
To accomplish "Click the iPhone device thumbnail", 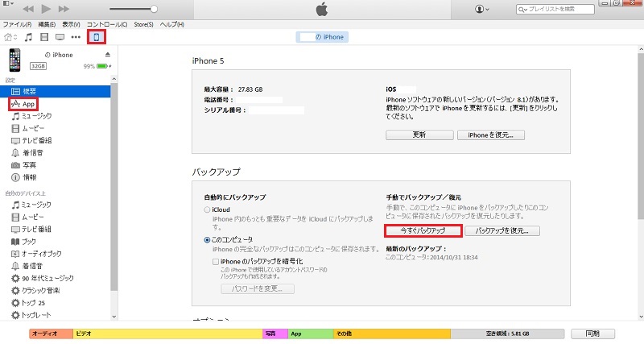I will (14, 60).
